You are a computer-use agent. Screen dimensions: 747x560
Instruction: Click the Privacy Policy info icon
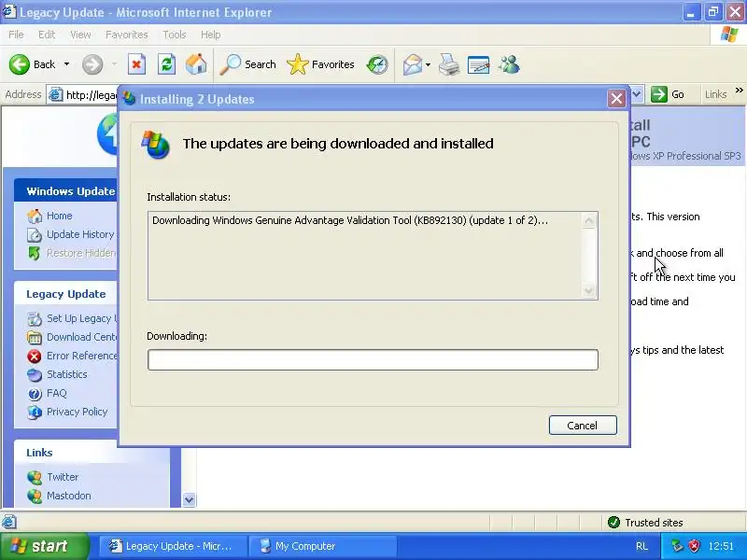coord(35,412)
